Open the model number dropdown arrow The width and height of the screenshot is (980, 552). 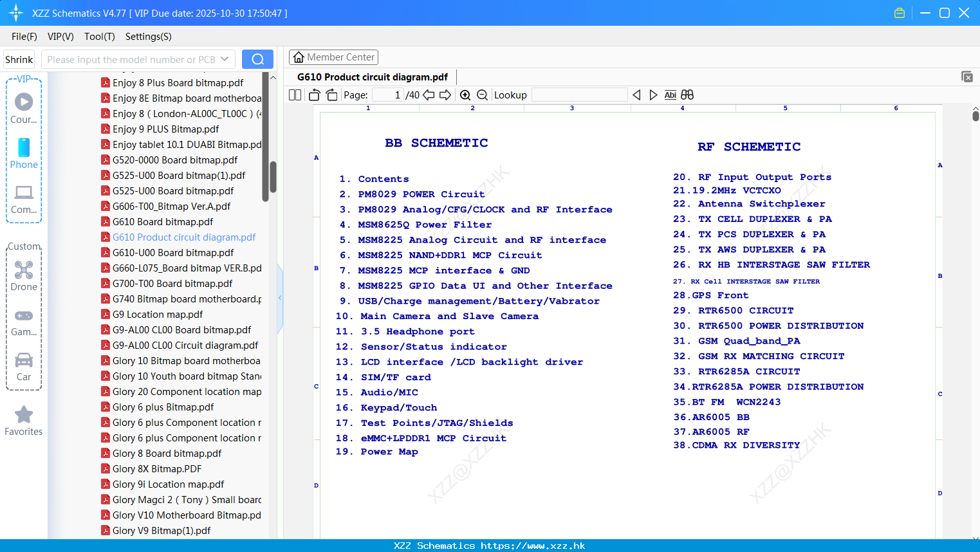point(225,59)
